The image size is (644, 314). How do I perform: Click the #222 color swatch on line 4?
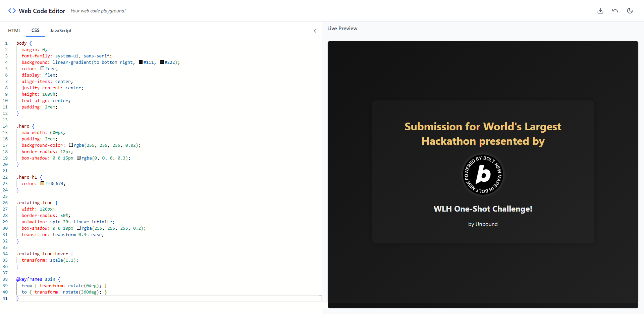[x=162, y=62]
